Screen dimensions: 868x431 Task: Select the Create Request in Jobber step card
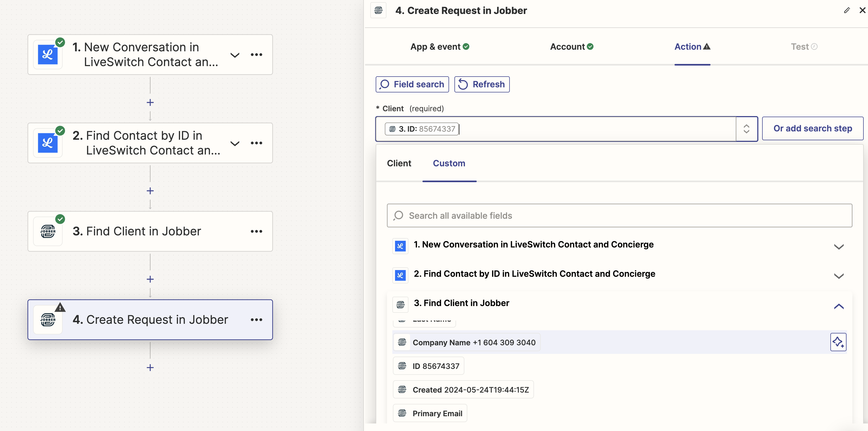tap(150, 320)
